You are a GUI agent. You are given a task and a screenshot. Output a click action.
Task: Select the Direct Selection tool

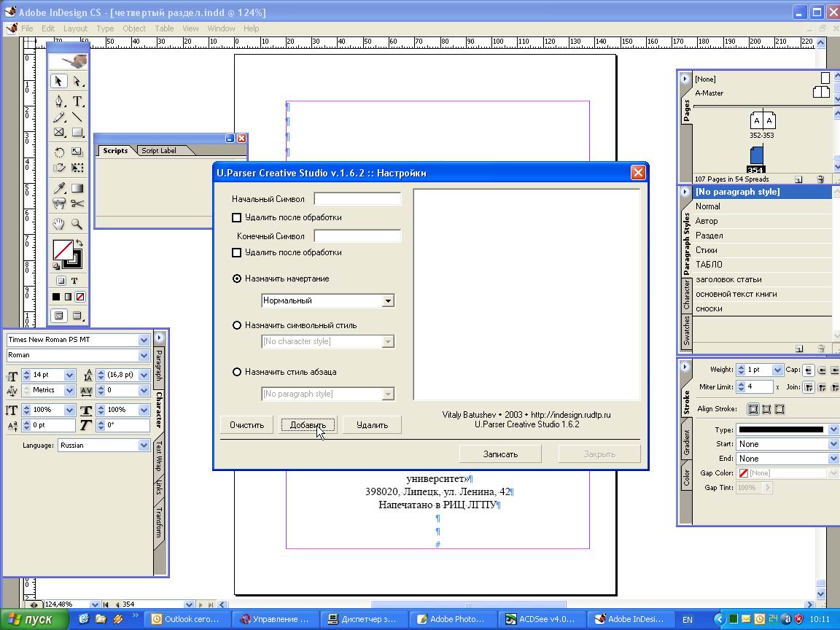(x=77, y=81)
